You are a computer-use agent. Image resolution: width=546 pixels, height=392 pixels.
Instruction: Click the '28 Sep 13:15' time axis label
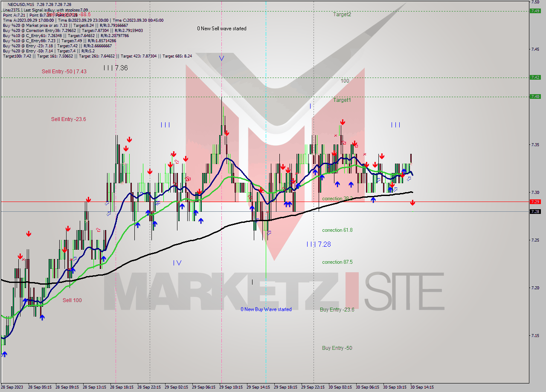pos(95,387)
